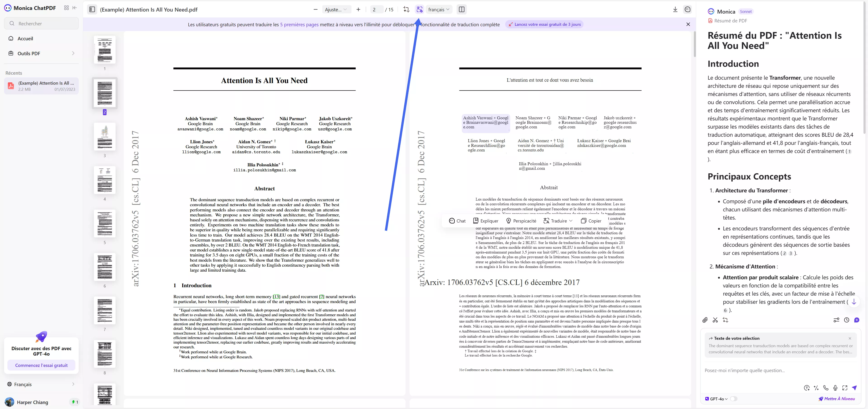Remove the Texte de votre sélection quote
The image size is (868, 409).
pyautogui.click(x=850, y=338)
